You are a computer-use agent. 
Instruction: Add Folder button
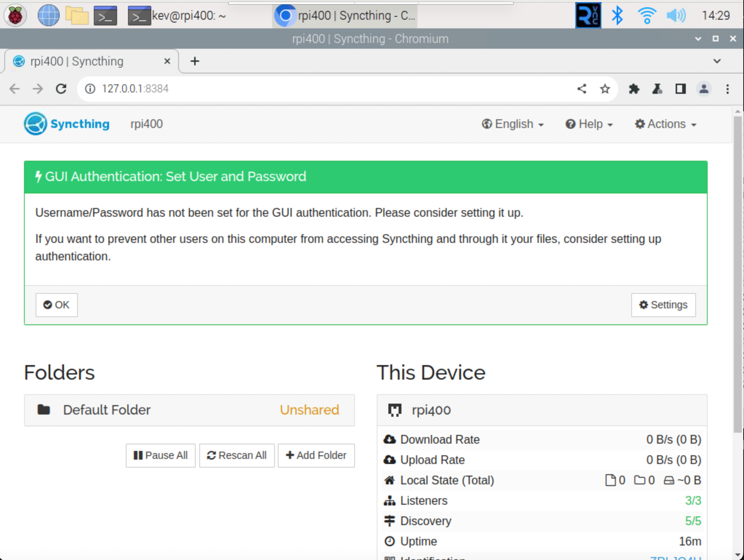pyautogui.click(x=316, y=455)
